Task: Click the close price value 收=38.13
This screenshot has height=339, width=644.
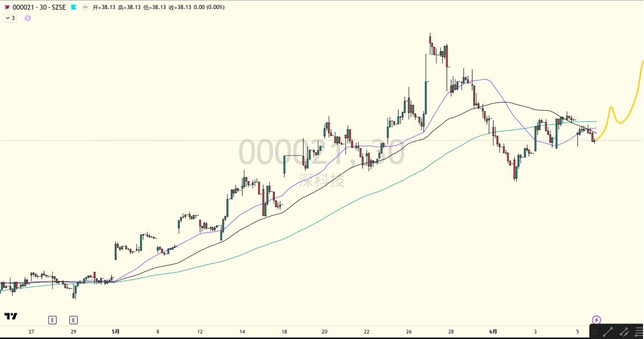Action: [180, 8]
